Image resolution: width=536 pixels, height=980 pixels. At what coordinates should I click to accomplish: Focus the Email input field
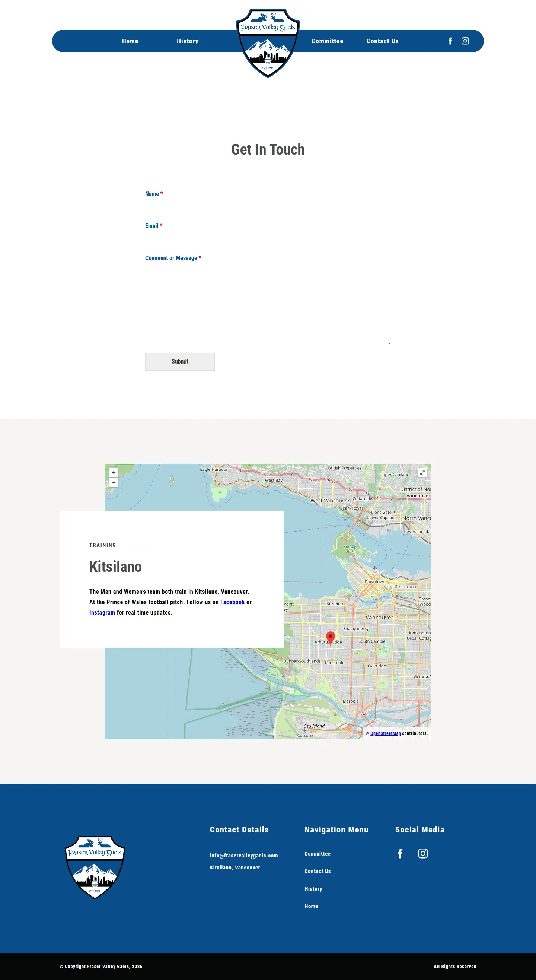tap(268, 239)
